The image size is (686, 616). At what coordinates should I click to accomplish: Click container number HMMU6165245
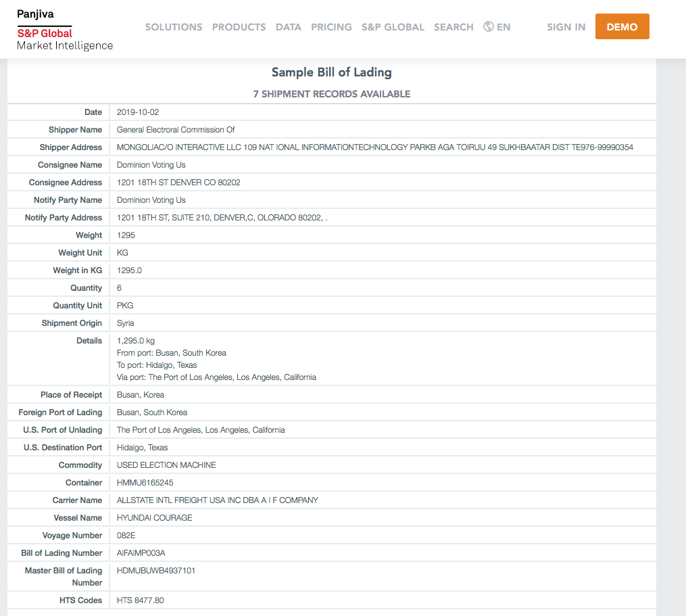(145, 483)
